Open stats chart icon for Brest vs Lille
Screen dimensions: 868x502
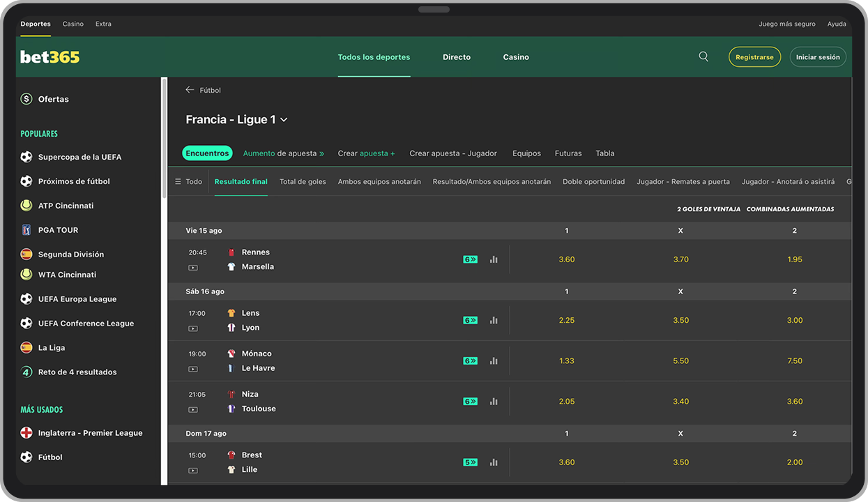pos(494,462)
